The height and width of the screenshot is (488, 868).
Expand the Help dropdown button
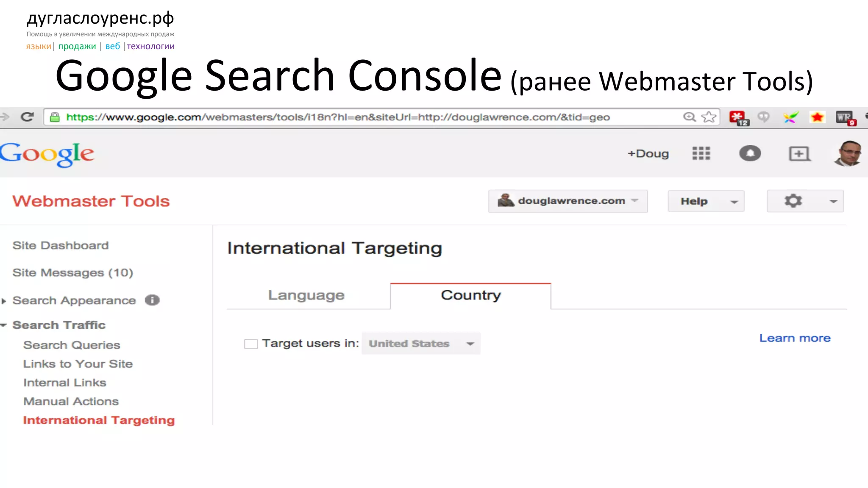tap(706, 201)
